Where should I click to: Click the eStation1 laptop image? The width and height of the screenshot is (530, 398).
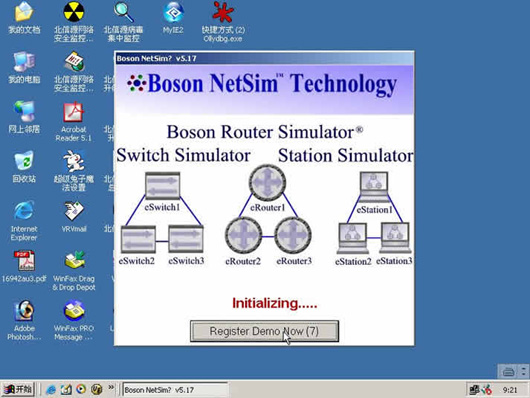coord(374,187)
